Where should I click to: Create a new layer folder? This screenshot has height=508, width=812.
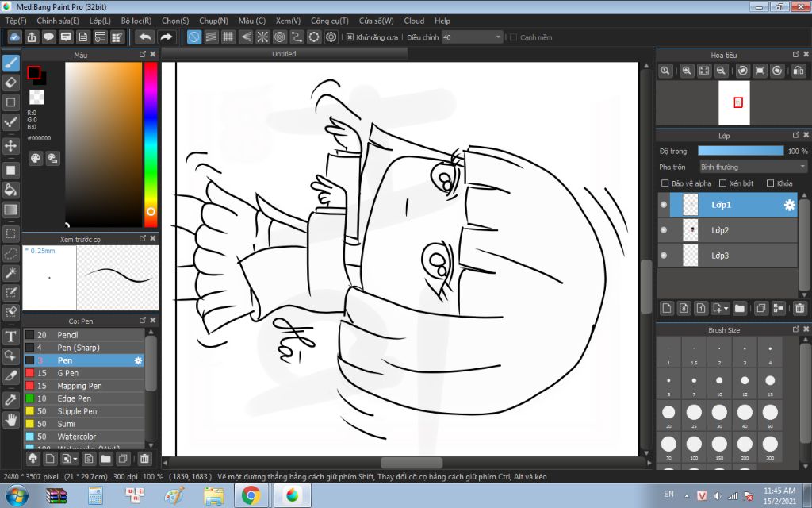(x=740, y=309)
